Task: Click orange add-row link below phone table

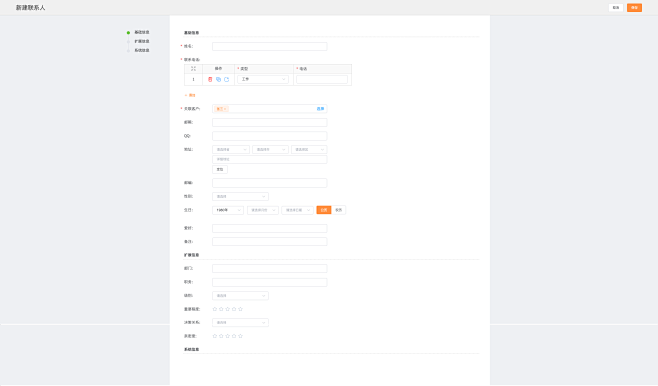Action: [x=190, y=95]
